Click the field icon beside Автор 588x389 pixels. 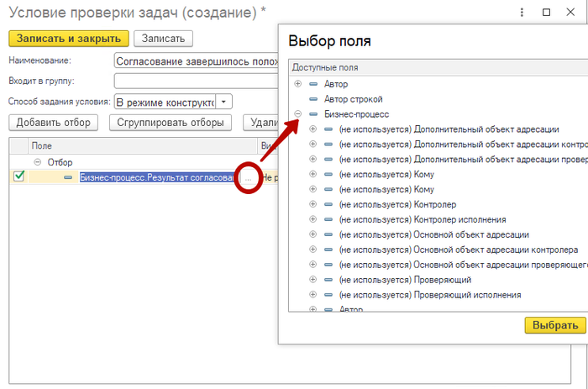click(313, 84)
